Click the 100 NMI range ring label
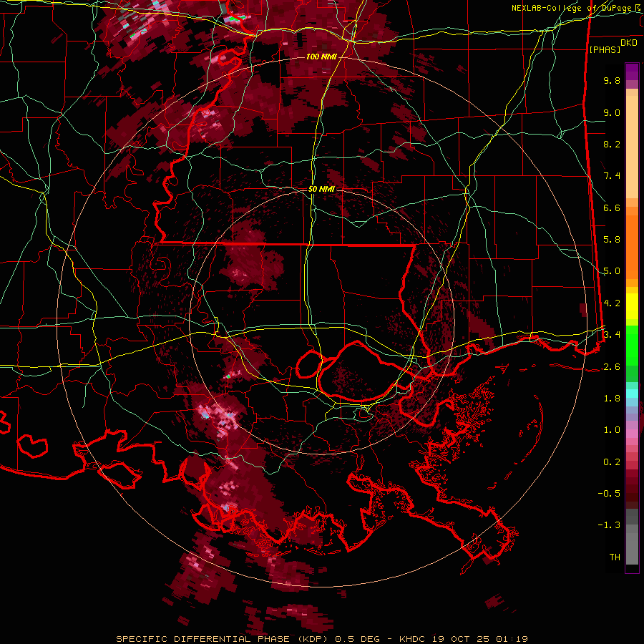The image size is (644, 644). 321,57
